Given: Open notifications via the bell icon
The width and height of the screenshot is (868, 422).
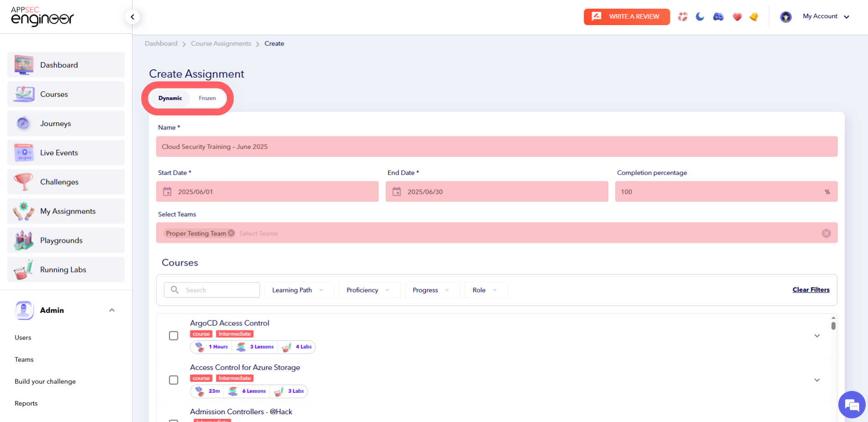Looking at the screenshot, I should (x=754, y=16).
